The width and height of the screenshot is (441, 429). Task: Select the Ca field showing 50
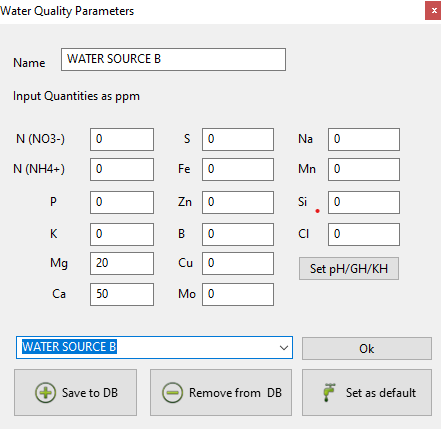coord(122,294)
